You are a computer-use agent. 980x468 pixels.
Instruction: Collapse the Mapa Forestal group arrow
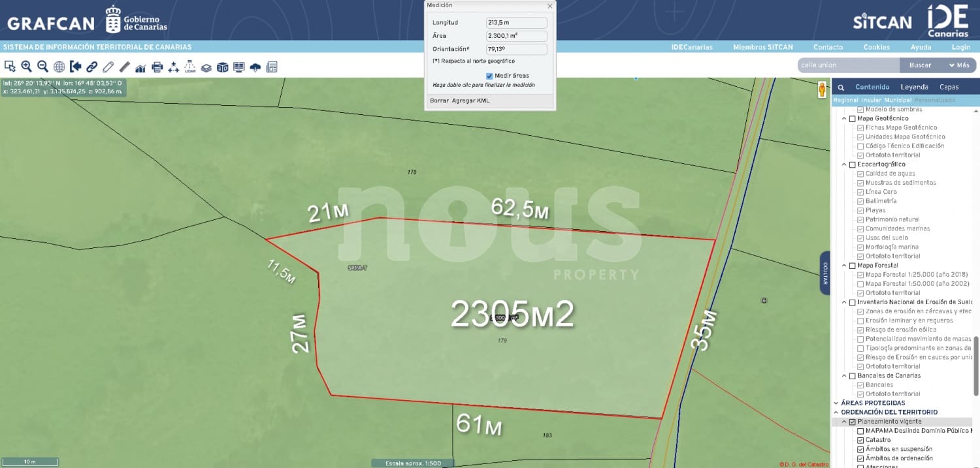click(x=844, y=266)
